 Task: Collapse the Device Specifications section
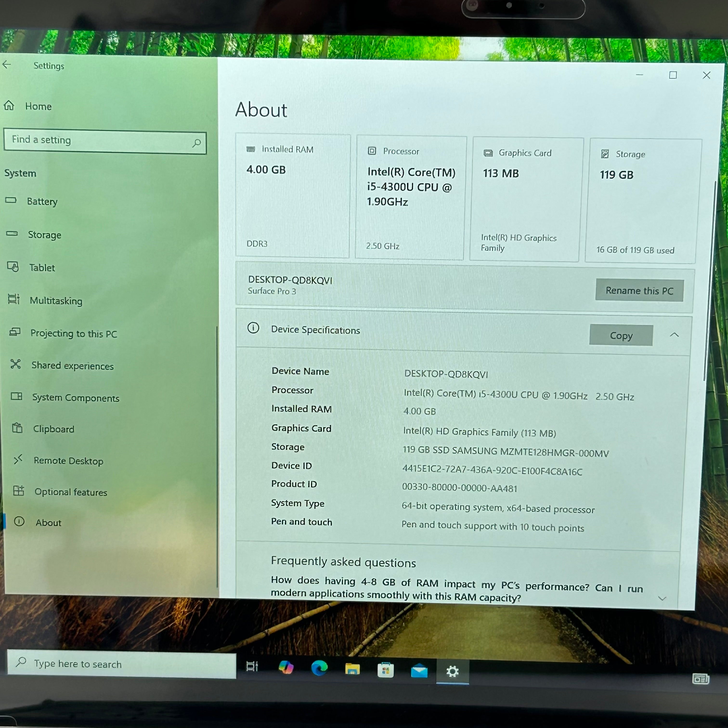tap(674, 335)
